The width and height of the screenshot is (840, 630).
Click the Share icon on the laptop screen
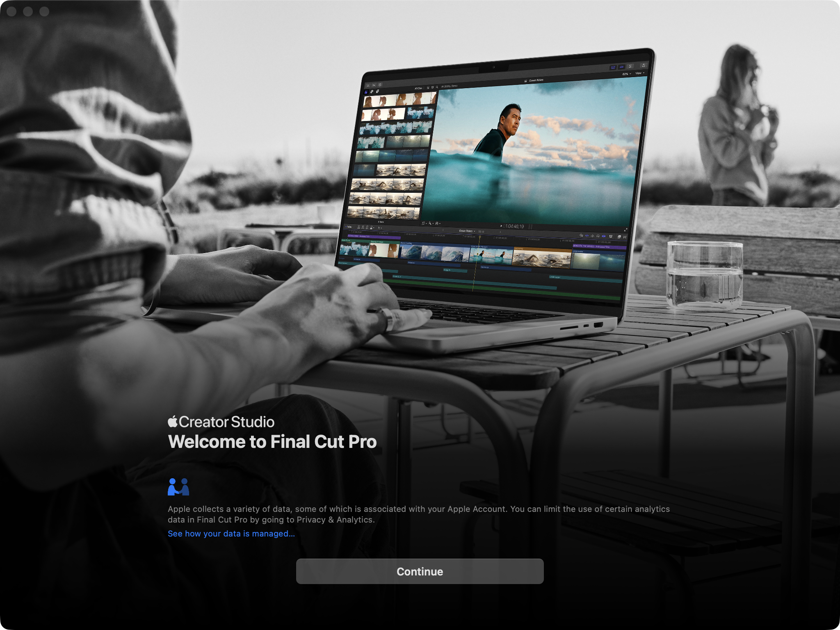click(644, 65)
